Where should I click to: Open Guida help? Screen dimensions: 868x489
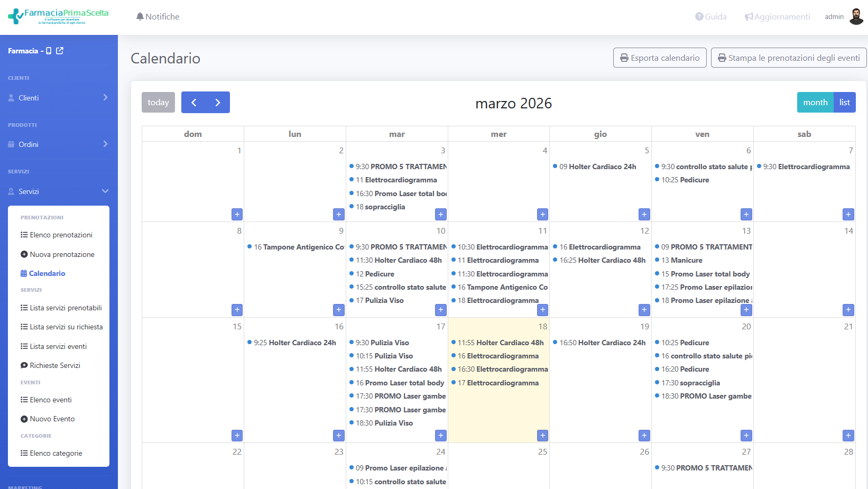[x=710, y=16]
